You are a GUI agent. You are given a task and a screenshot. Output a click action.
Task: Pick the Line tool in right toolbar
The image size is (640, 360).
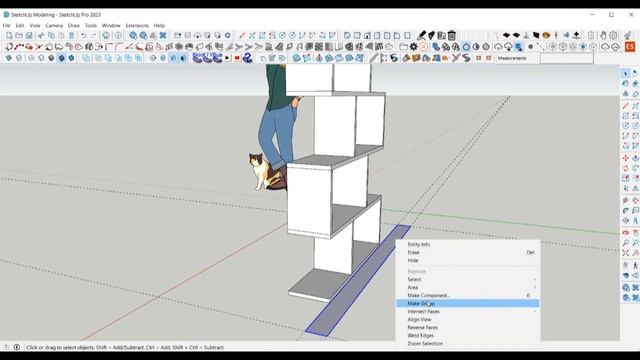pos(625,106)
